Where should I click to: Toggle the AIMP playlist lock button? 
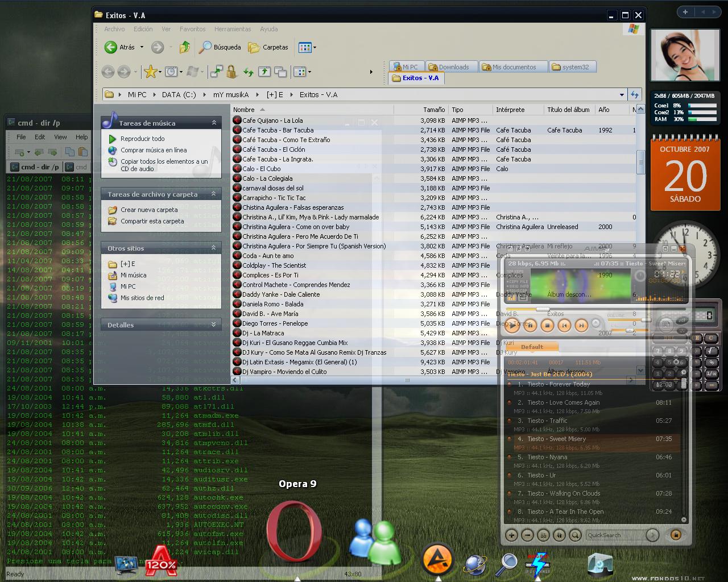pyautogui.click(x=676, y=535)
